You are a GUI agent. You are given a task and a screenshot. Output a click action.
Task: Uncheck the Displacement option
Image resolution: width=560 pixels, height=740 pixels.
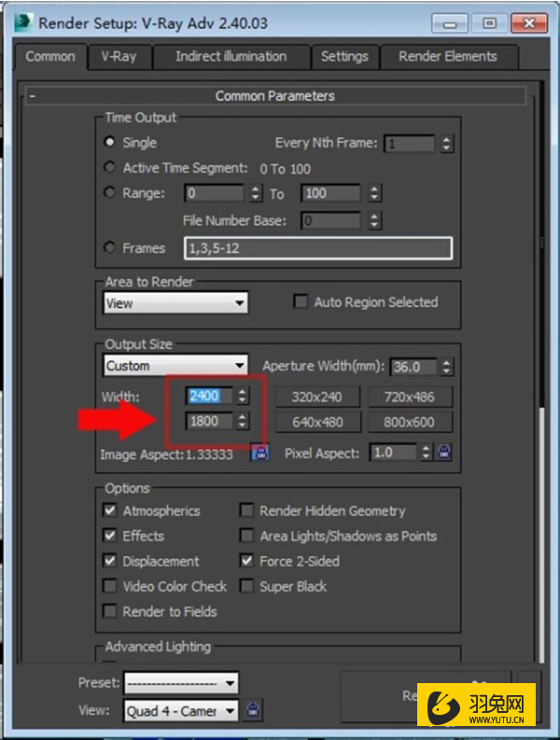(110, 561)
